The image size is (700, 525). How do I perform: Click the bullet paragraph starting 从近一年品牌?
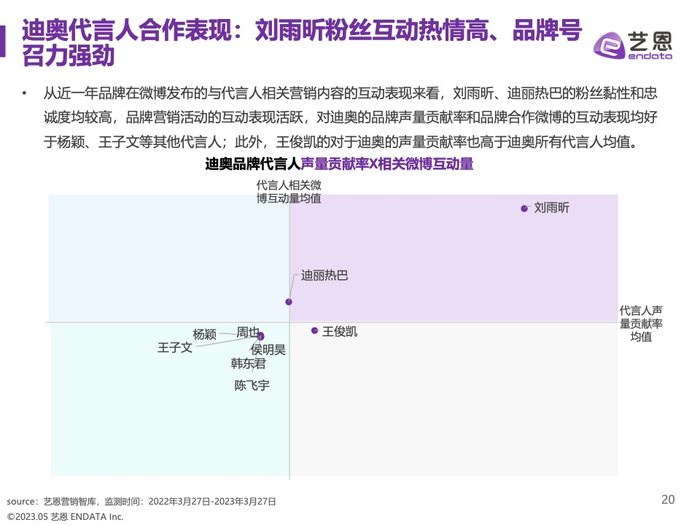click(350, 117)
